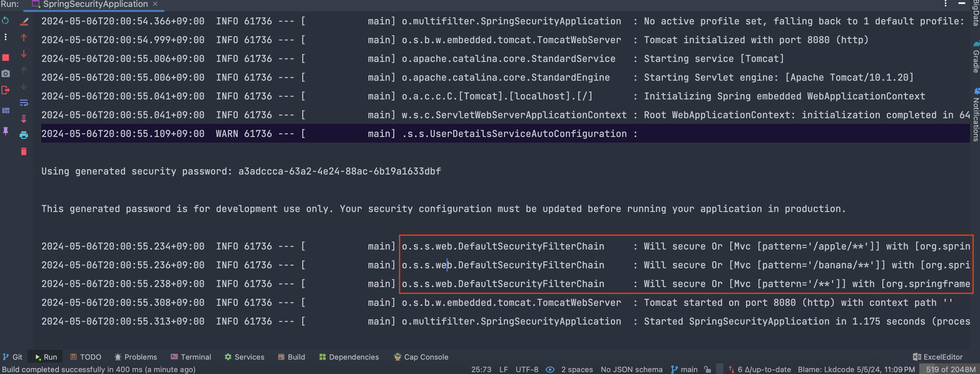Click the '/apple/**' filter chain log line

click(x=505, y=246)
